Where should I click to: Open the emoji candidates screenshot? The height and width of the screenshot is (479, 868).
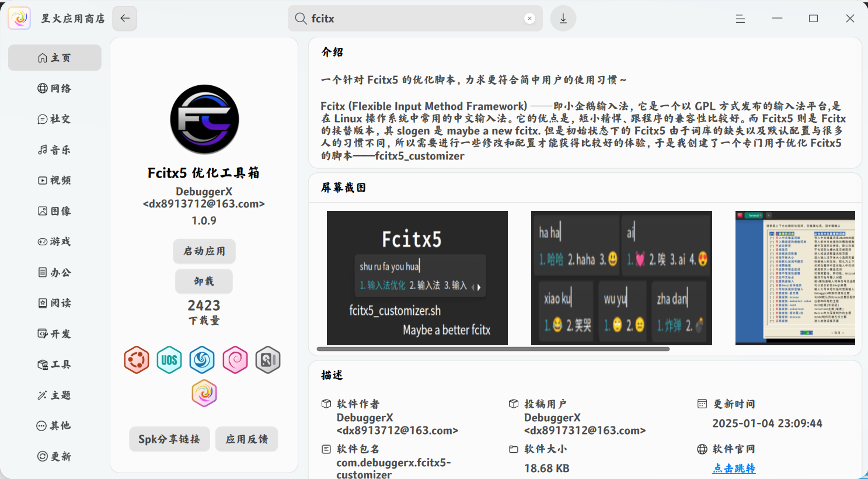(x=622, y=278)
